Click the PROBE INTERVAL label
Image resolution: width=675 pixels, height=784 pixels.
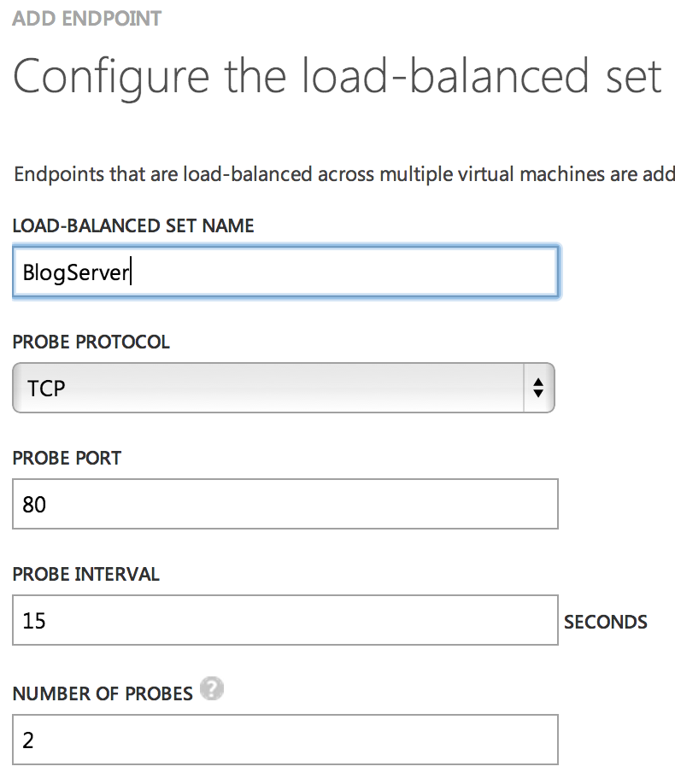(86, 574)
